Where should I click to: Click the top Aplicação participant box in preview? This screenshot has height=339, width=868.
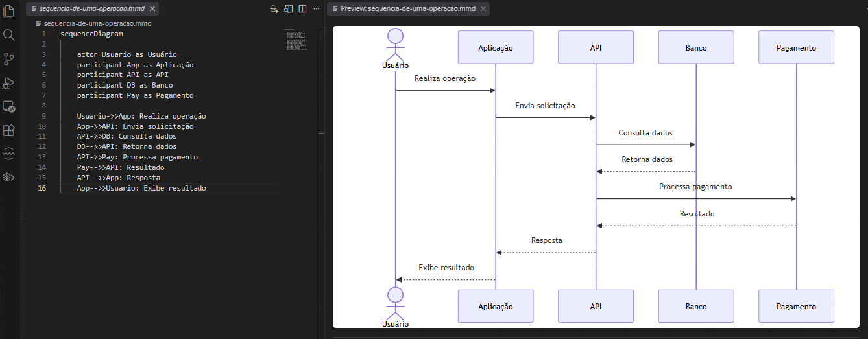tap(496, 47)
